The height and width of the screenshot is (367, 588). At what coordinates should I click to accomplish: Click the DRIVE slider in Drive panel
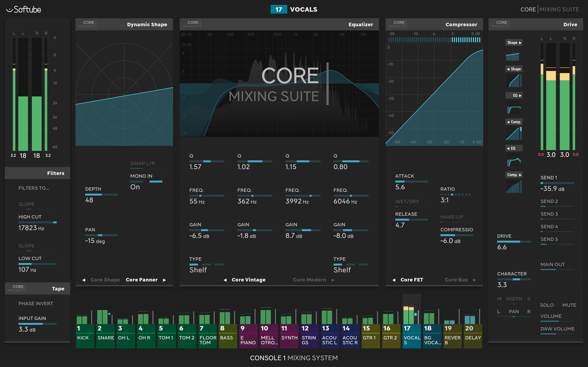514,241
